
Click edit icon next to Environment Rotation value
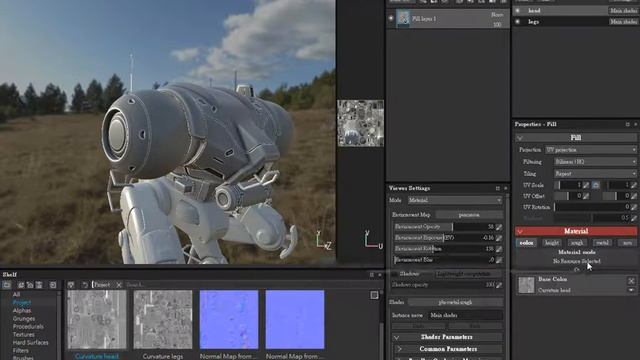pos(499,249)
